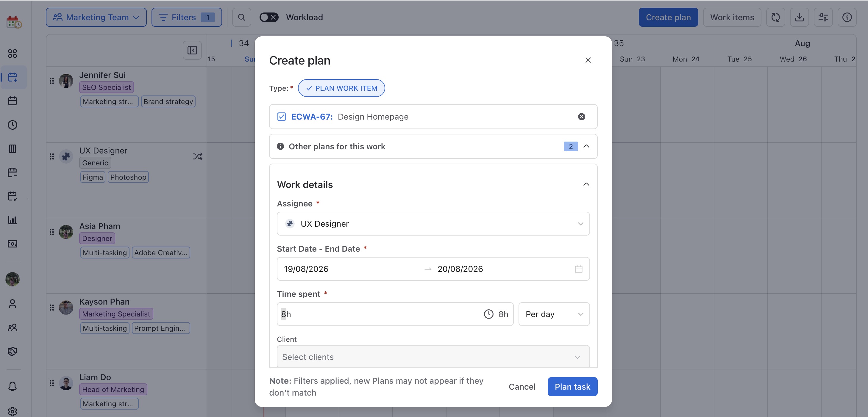Open the Per day time unit dropdown
868x417 pixels.
pos(554,314)
